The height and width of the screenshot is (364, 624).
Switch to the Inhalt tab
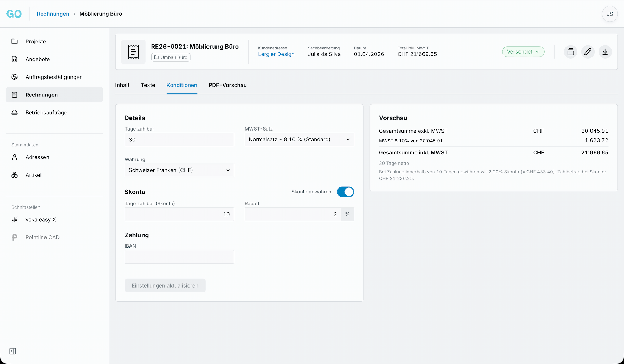pyautogui.click(x=122, y=85)
